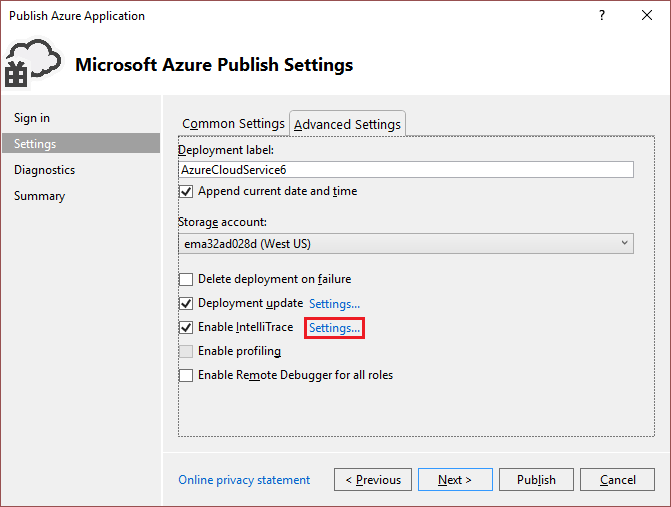This screenshot has width=671, height=507.
Task: Switch to Common Settings tab
Action: [x=233, y=124]
